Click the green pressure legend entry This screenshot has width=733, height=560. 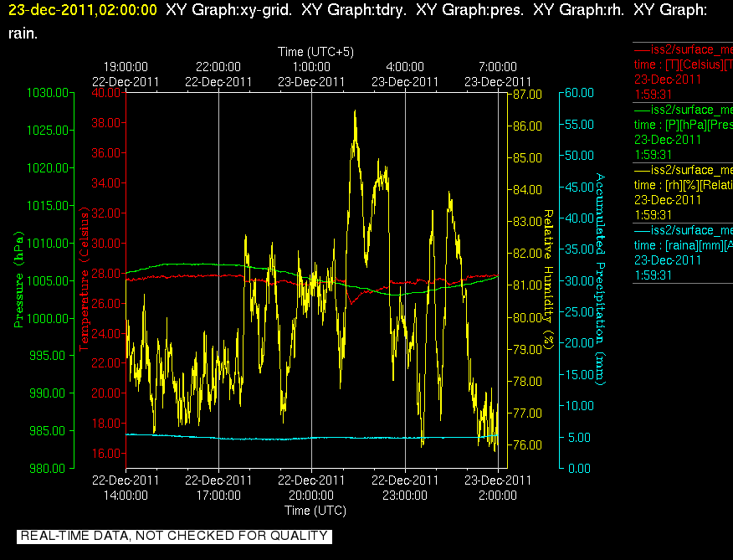coord(683,132)
